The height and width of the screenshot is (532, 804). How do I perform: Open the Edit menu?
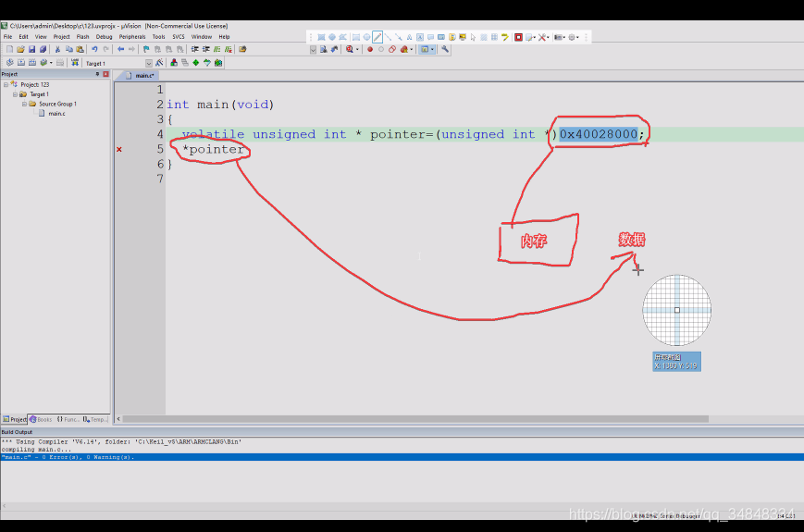[23, 37]
